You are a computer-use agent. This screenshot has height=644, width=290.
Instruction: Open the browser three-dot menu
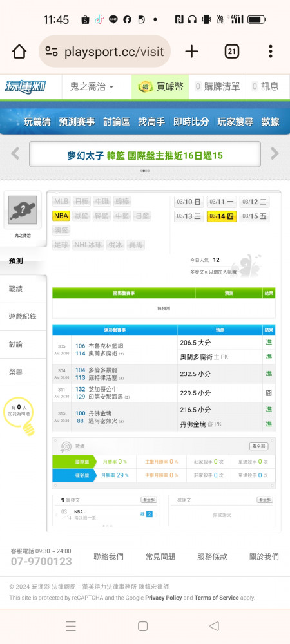[x=271, y=52]
